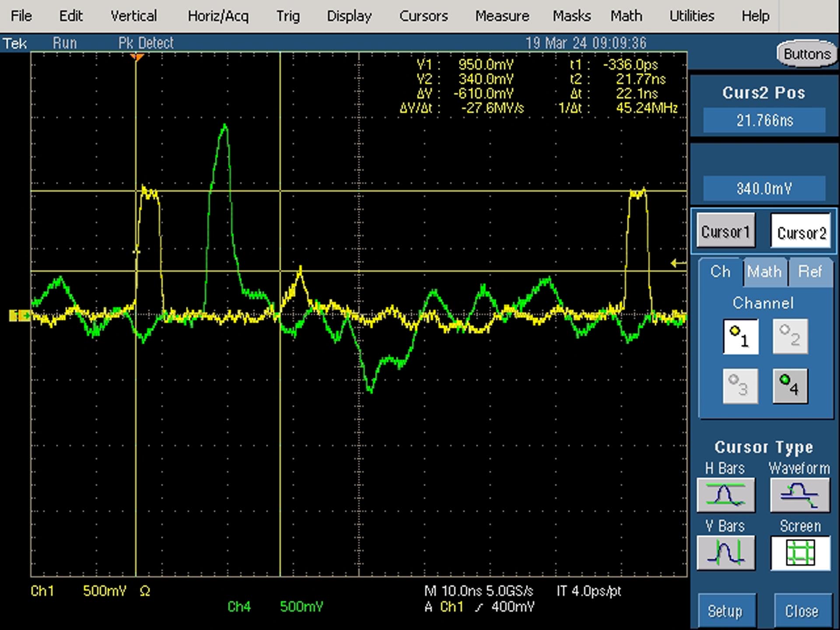Close the cursor control panel

pos(802,611)
